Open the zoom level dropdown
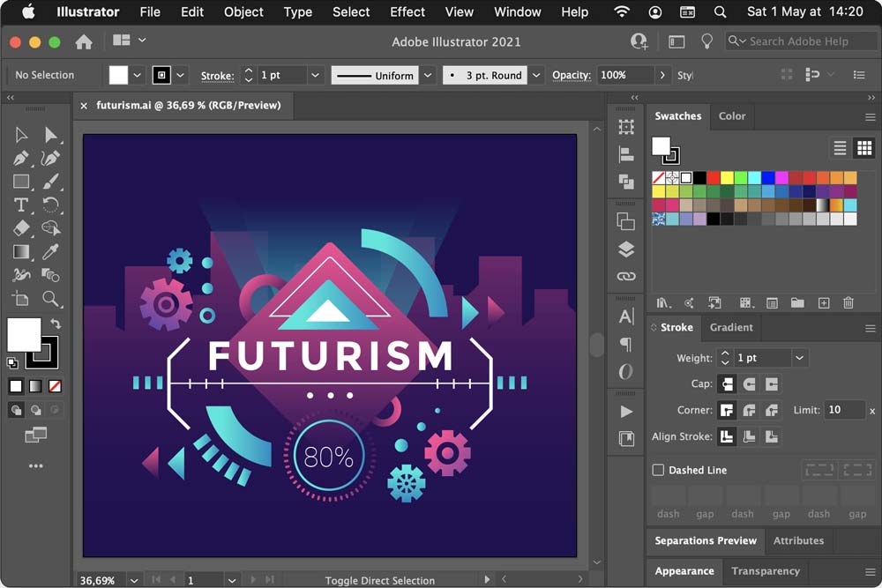882x588 pixels. point(134,580)
